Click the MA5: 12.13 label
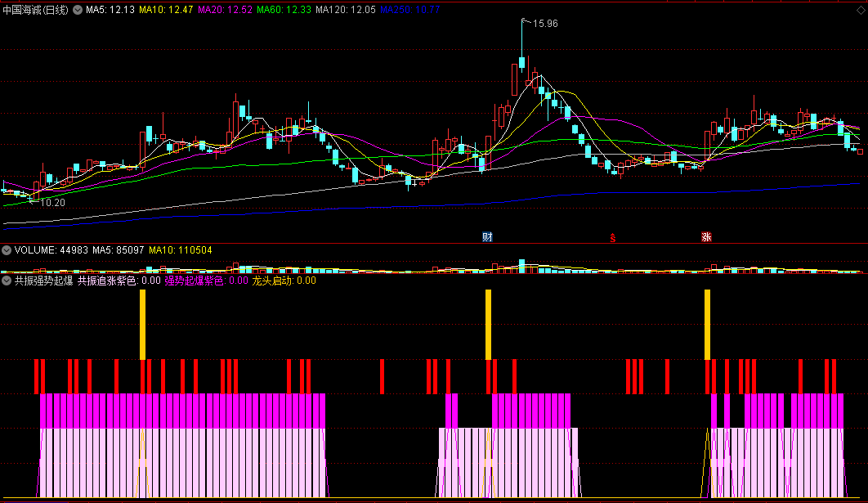 point(110,10)
